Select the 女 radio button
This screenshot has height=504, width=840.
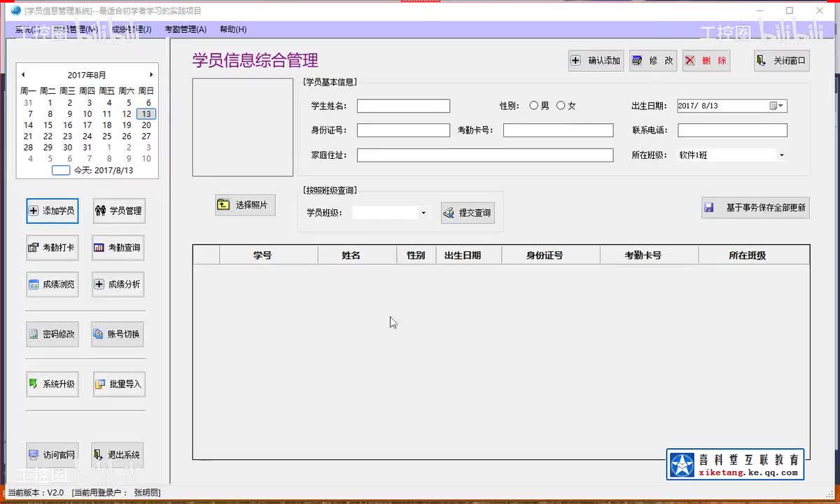pyautogui.click(x=561, y=106)
